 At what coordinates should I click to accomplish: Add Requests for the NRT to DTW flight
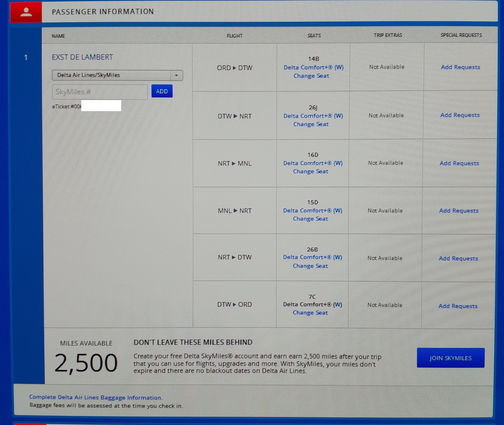pyautogui.click(x=458, y=259)
